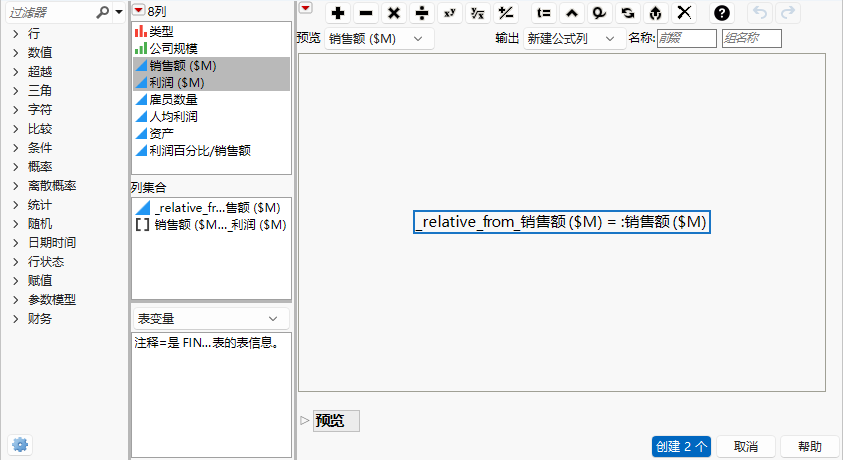843x460 pixels.
Task: Select the 雇员数量 column
Action: (x=211, y=99)
